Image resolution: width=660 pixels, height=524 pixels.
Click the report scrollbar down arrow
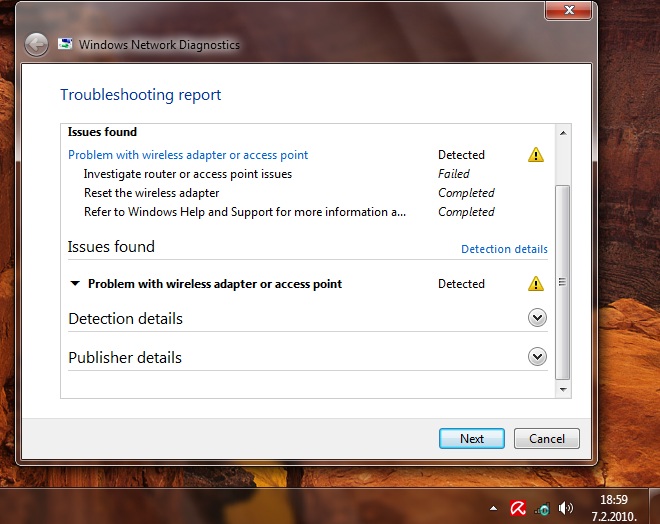coord(562,388)
